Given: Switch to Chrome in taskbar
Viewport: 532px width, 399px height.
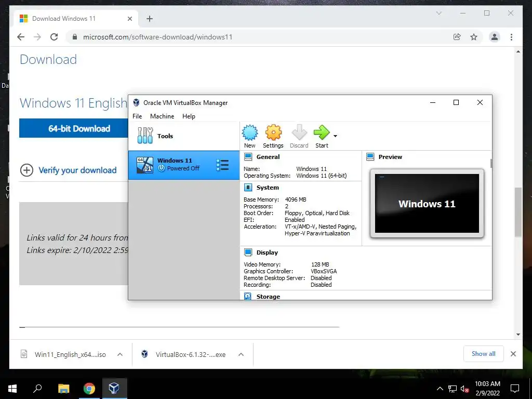Looking at the screenshot, I should click(x=89, y=388).
